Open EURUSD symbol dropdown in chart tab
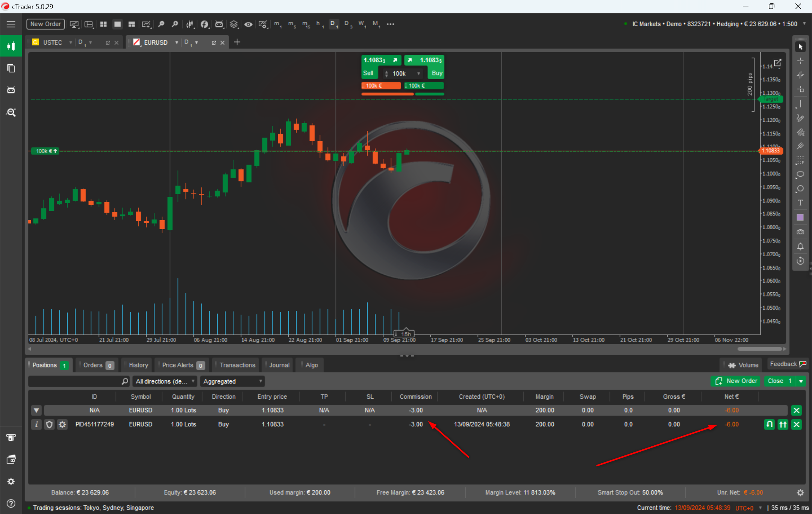 tap(176, 42)
